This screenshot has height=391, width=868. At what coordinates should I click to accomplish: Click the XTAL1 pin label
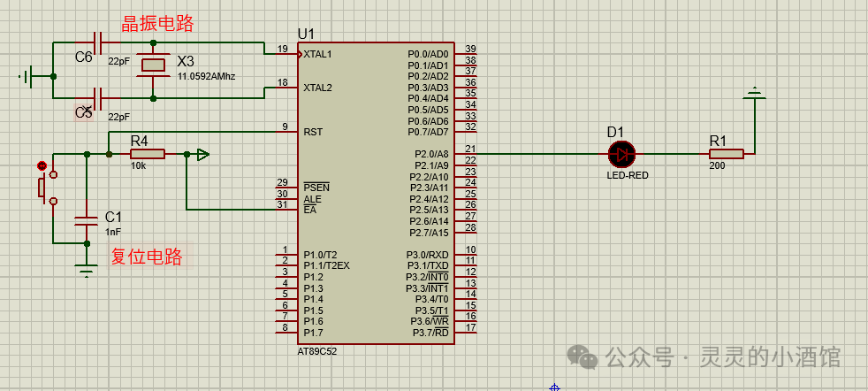click(317, 54)
